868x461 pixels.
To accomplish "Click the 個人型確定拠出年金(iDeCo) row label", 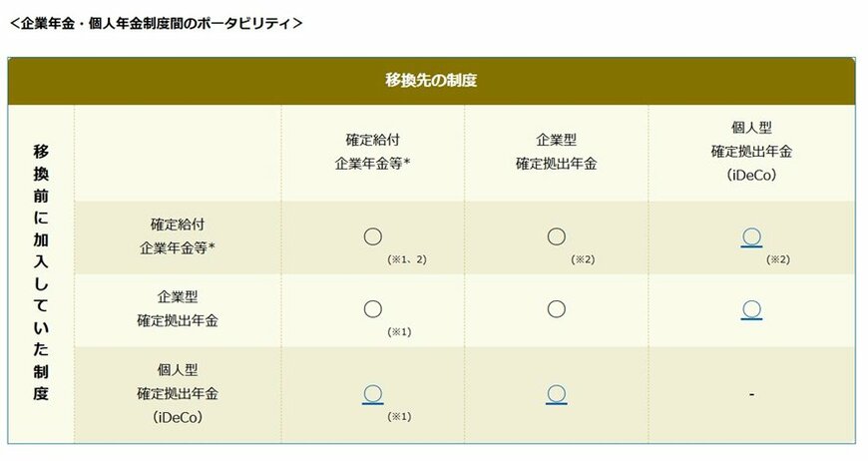I will tap(177, 394).
